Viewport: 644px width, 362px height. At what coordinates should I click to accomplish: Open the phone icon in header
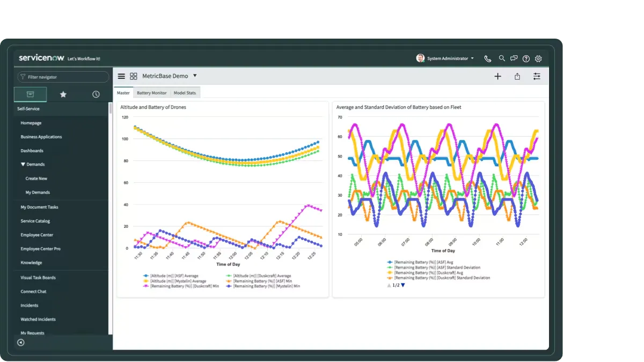(487, 58)
